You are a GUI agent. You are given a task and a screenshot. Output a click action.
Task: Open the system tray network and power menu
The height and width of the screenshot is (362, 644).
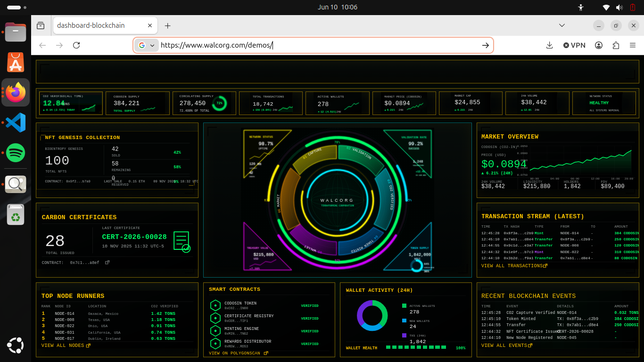(619, 7)
